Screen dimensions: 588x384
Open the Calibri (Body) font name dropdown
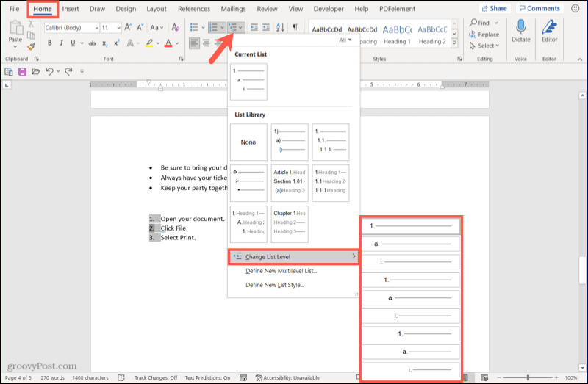[x=97, y=28]
